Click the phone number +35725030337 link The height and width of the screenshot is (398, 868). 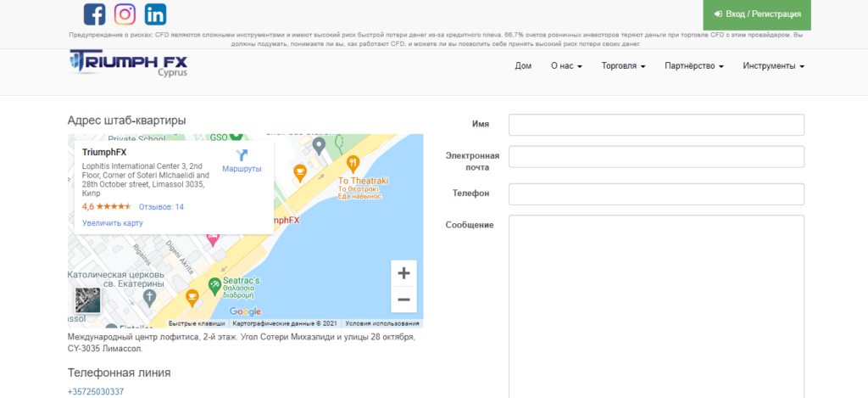[x=96, y=391]
